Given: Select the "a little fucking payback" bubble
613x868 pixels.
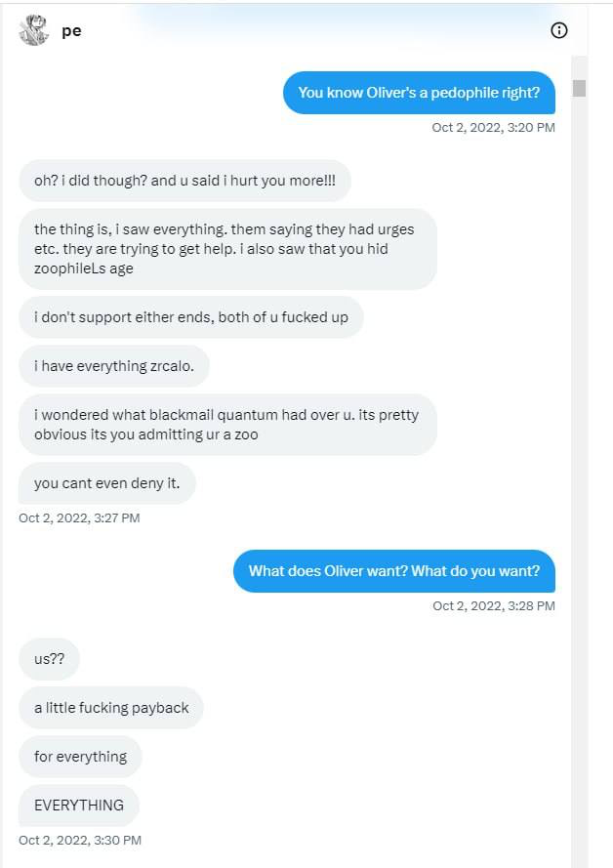Looking at the screenshot, I should pyautogui.click(x=111, y=708).
